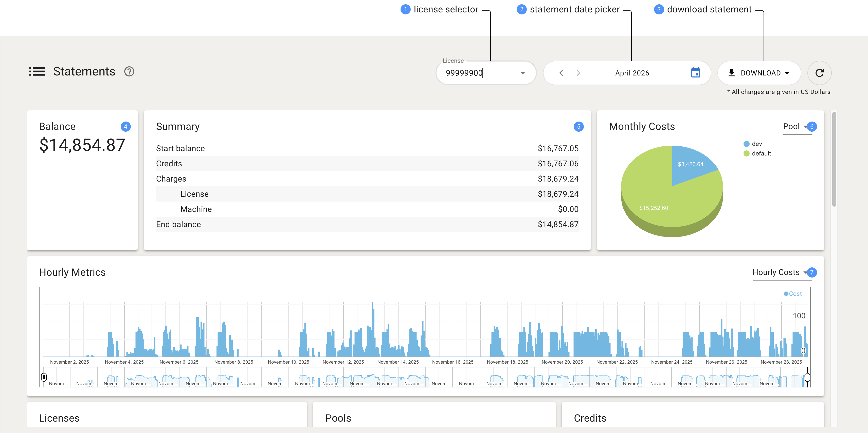This screenshot has width=868, height=433.
Task: Open the DOWNLOAD dropdown button
Action: tap(759, 73)
